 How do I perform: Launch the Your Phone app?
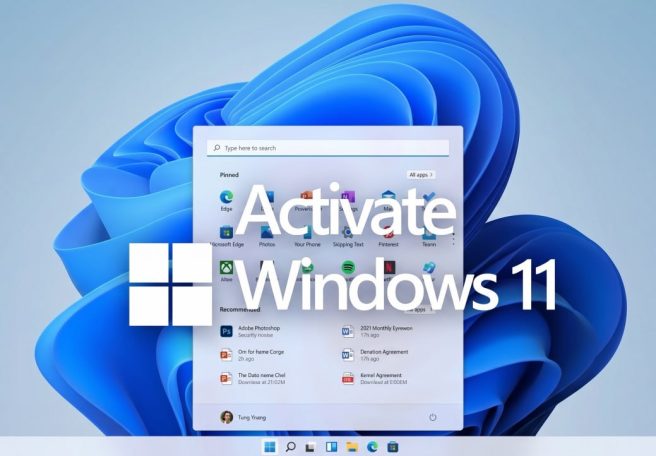[x=308, y=236]
